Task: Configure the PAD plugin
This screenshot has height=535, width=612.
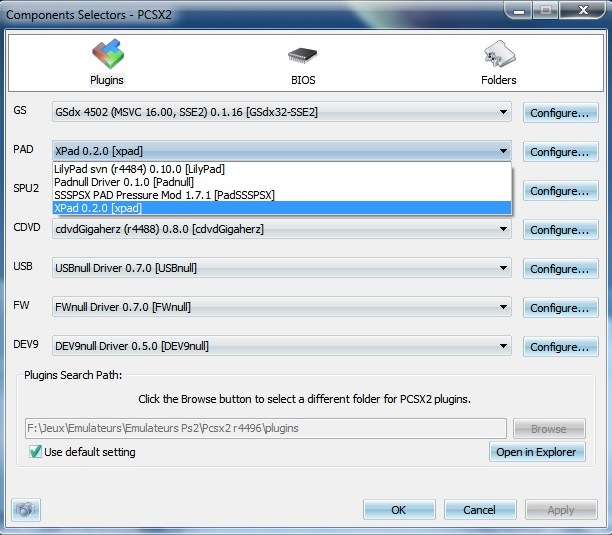Action: click(560, 152)
